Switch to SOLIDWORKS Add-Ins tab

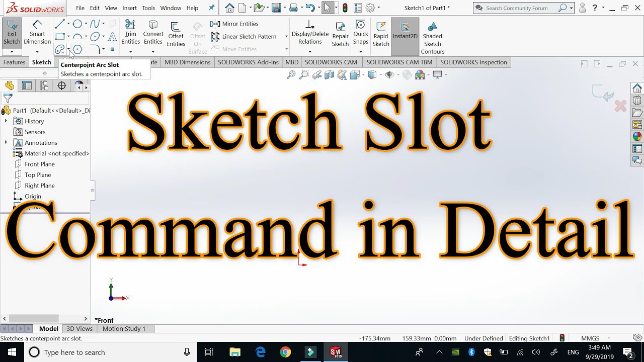[248, 62]
